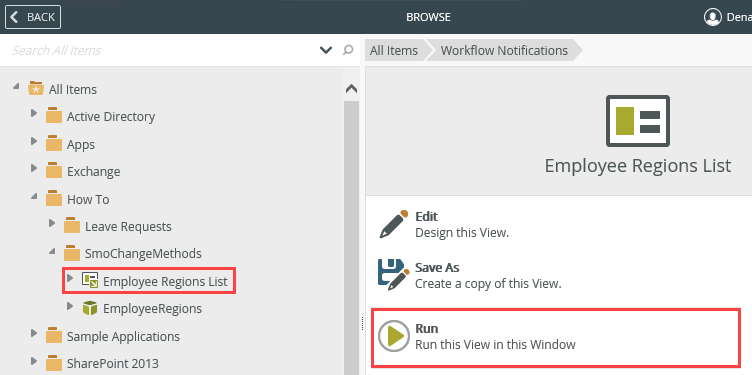Click the Active Directory folder icon

click(x=54, y=116)
